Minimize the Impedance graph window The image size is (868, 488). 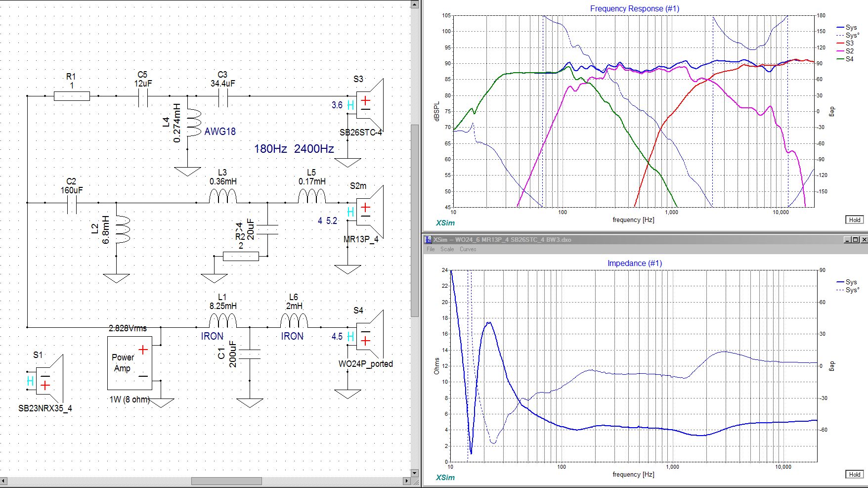coord(847,240)
